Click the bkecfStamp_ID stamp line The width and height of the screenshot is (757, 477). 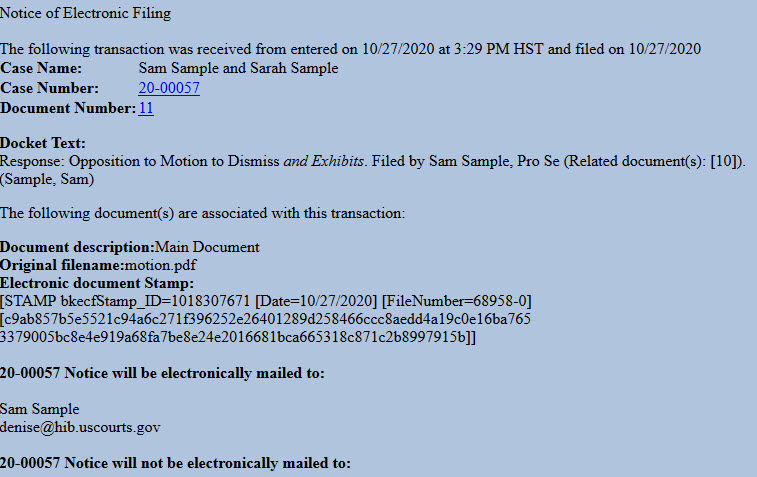(x=266, y=301)
